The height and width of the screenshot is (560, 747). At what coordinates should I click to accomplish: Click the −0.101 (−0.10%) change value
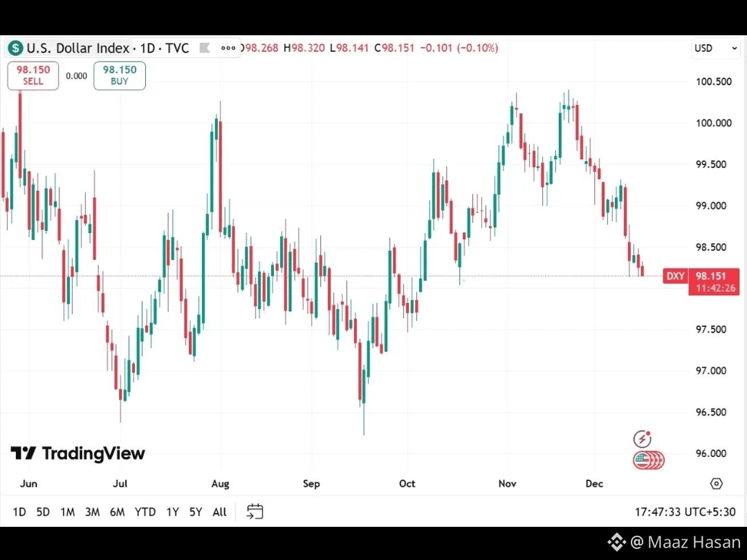pyautogui.click(x=459, y=48)
